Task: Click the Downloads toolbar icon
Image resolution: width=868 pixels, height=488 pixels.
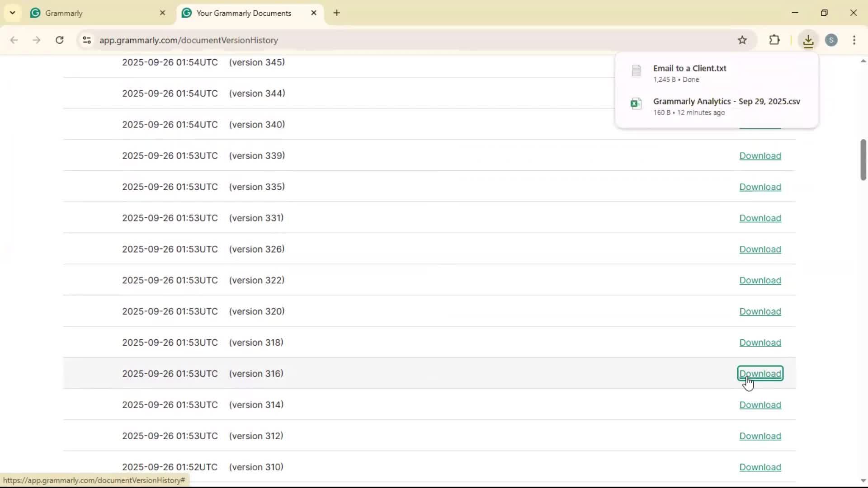Action: tap(808, 40)
